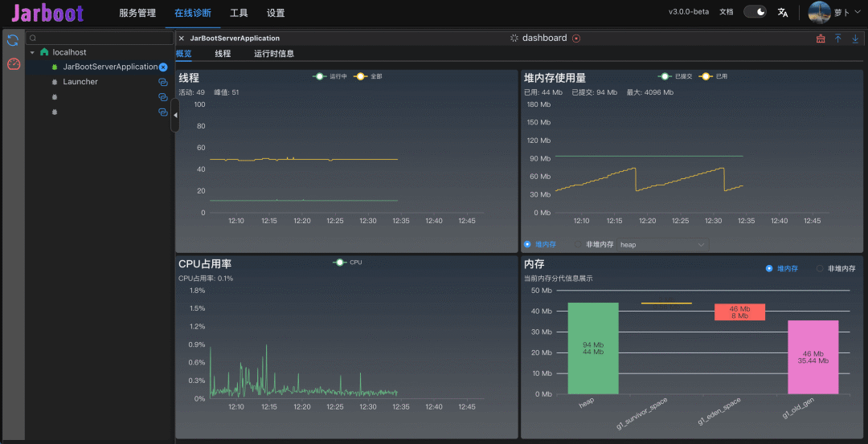The image size is (868, 444).
Task: Click the language translate icon
Action: coord(783,12)
